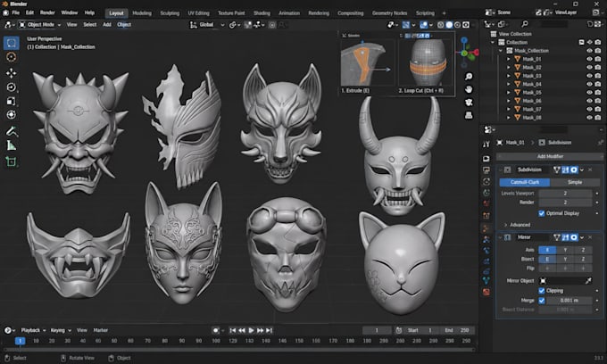This screenshot has width=607, height=364.
Task: Select the Annotate tool
Action: coord(12,131)
